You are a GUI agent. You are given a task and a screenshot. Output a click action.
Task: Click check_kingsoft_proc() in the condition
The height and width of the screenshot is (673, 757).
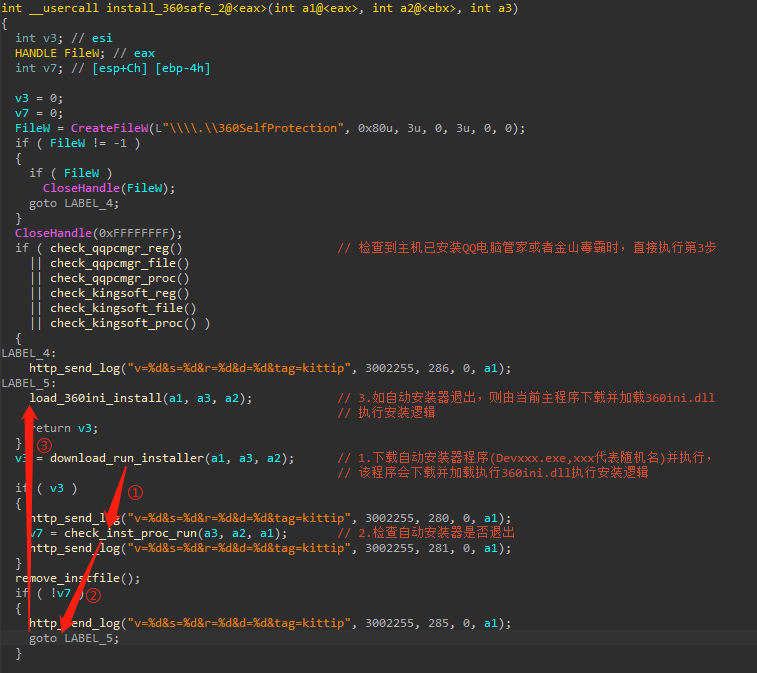coord(123,323)
